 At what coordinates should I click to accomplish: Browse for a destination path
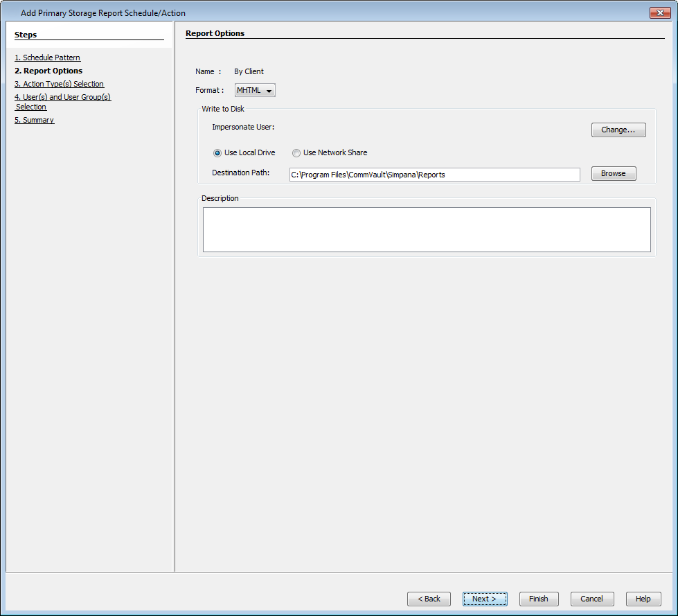pyautogui.click(x=613, y=173)
